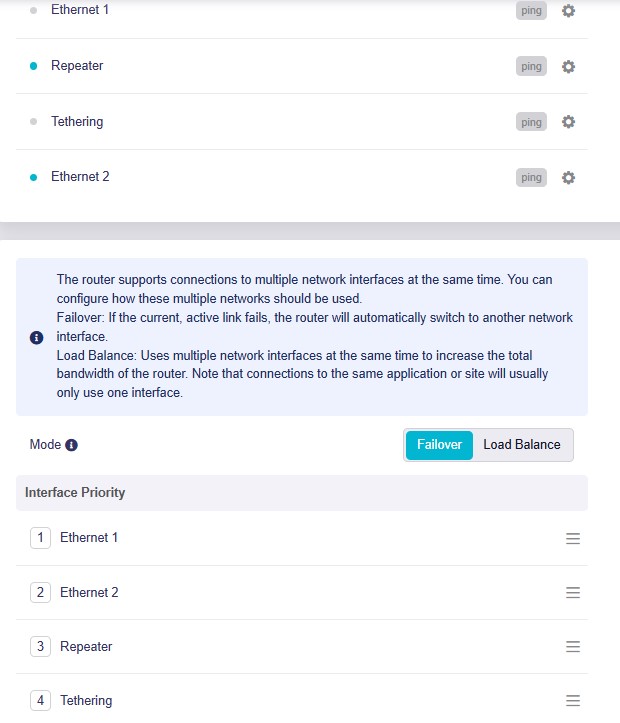This screenshot has width=620, height=723.
Task: Click the drag handle for Repeater priority
Action: coord(573,646)
